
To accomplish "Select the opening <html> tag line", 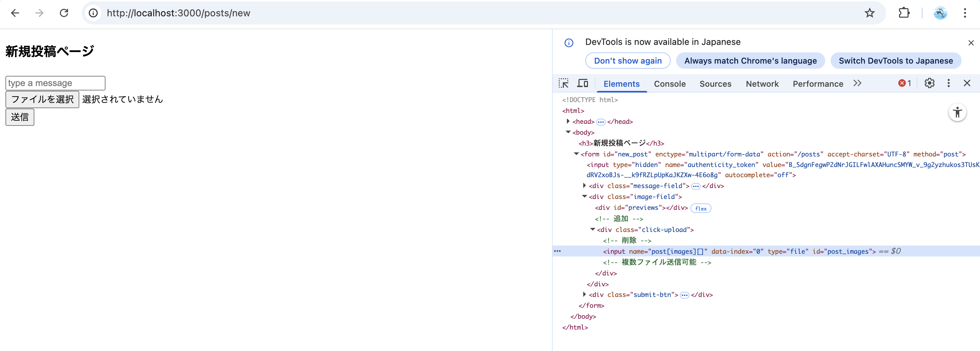I will 573,111.
